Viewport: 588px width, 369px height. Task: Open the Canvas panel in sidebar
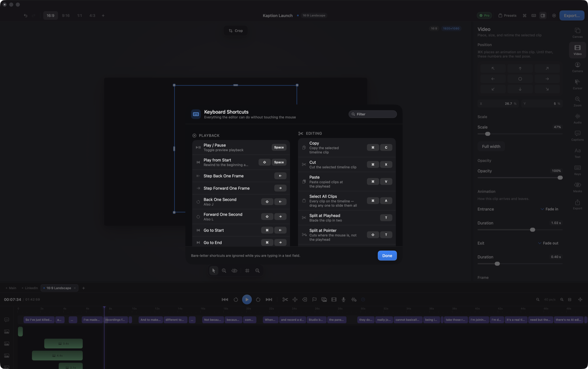click(x=577, y=33)
